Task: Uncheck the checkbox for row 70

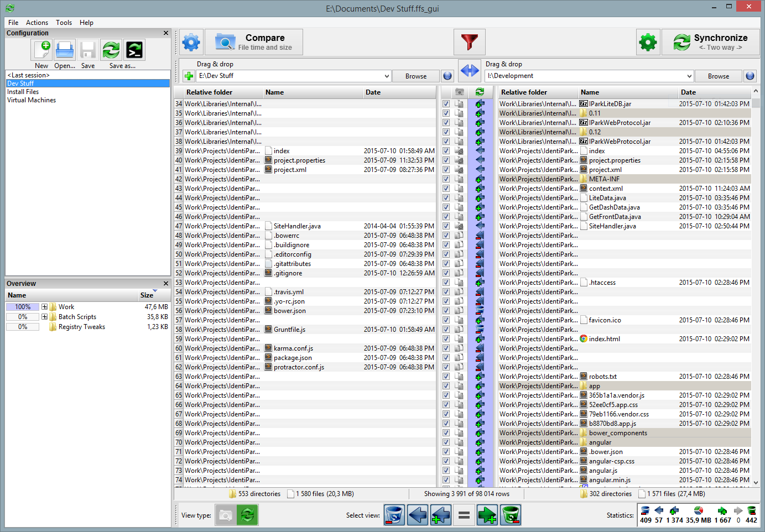Action: click(x=446, y=442)
